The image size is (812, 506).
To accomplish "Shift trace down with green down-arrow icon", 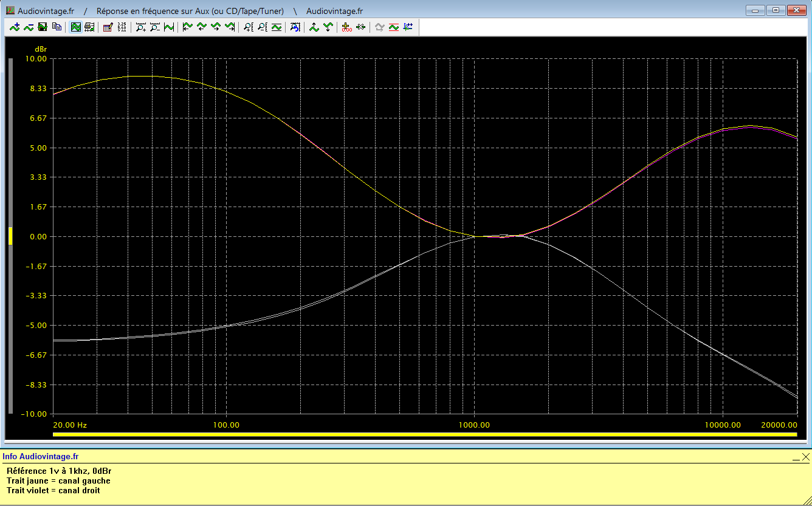I will pyautogui.click(x=328, y=27).
